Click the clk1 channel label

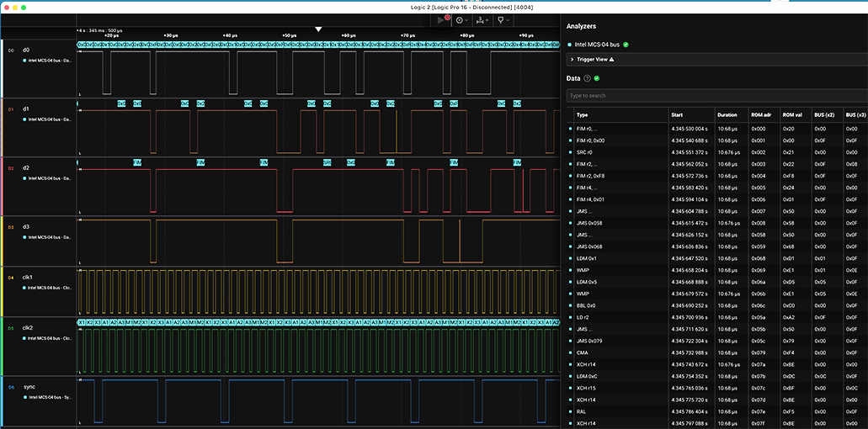click(x=28, y=277)
